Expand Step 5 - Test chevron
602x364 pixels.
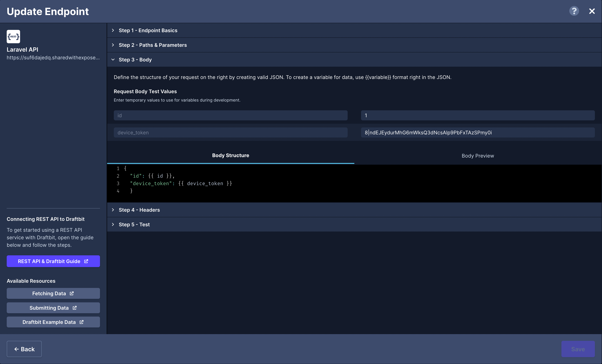click(x=113, y=224)
